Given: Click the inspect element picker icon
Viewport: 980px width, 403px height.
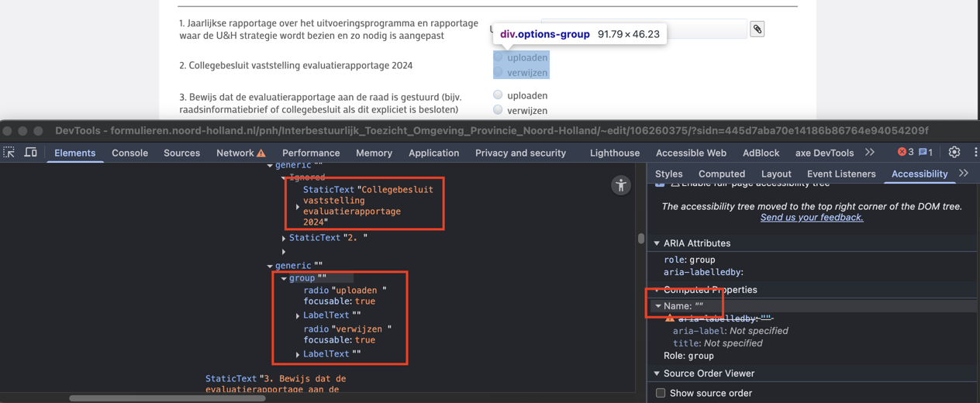Looking at the screenshot, I should pos(9,153).
